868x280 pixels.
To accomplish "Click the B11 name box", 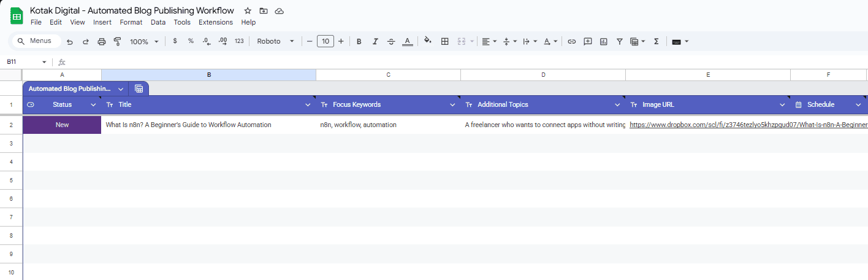I will tap(26, 62).
